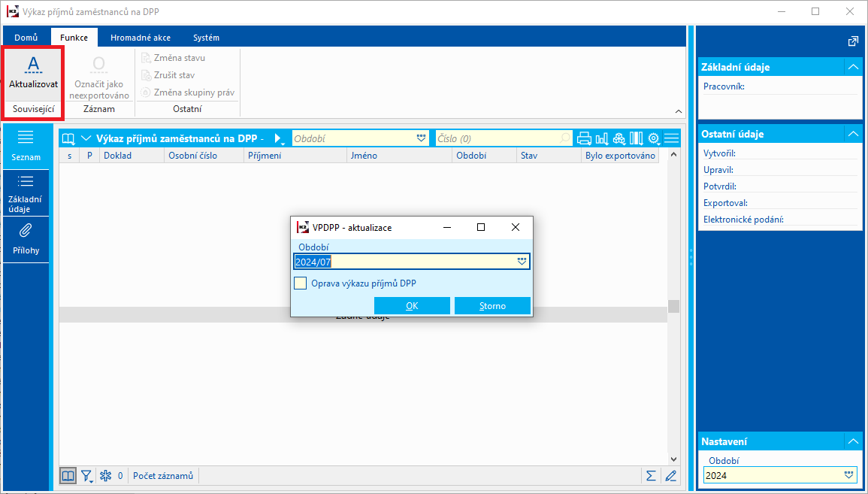This screenshot has width=868, height=494.
Task: Switch to the Systém ribbon tab
Action: (x=206, y=38)
